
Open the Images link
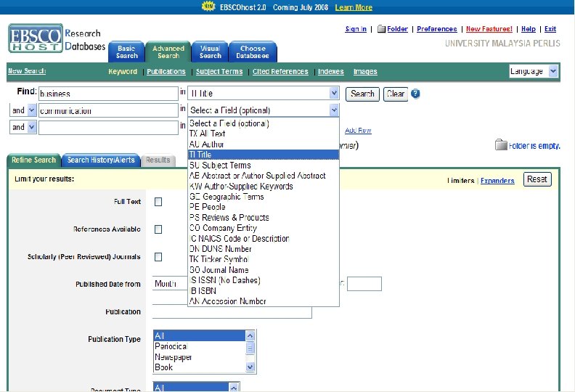(365, 72)
